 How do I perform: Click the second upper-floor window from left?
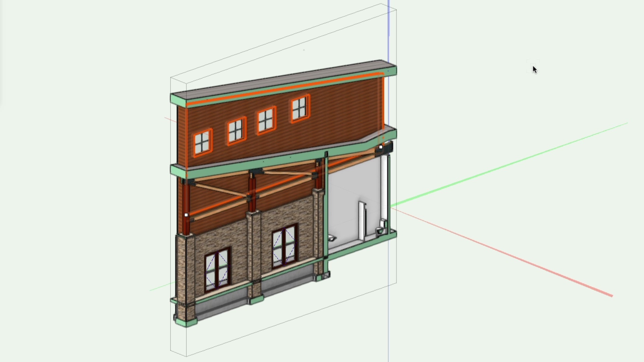point(236,131)
